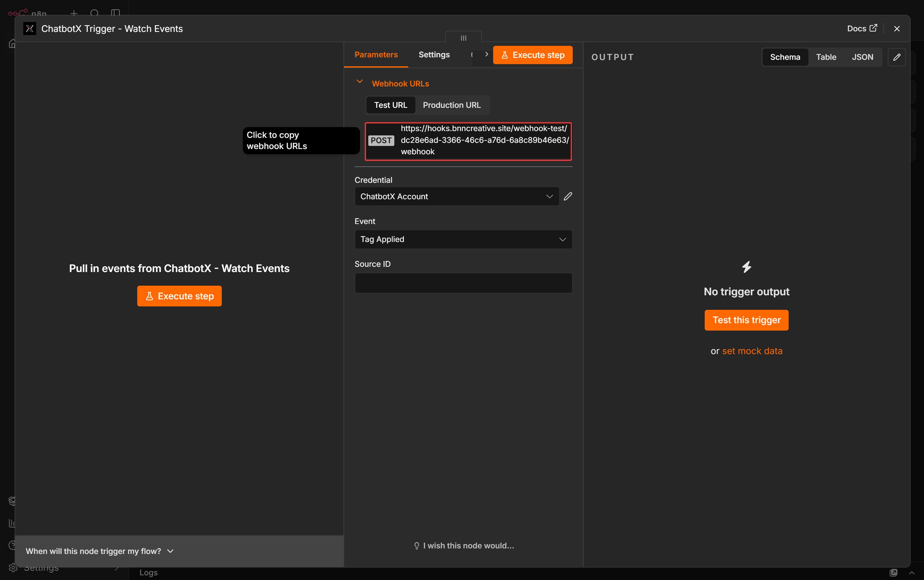
Task: Click the Logs label in background window
Action: (148, 572)
